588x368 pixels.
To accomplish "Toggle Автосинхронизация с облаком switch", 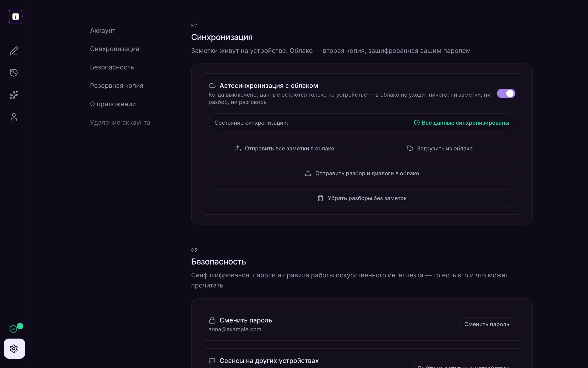I will [x=506, y=93].
